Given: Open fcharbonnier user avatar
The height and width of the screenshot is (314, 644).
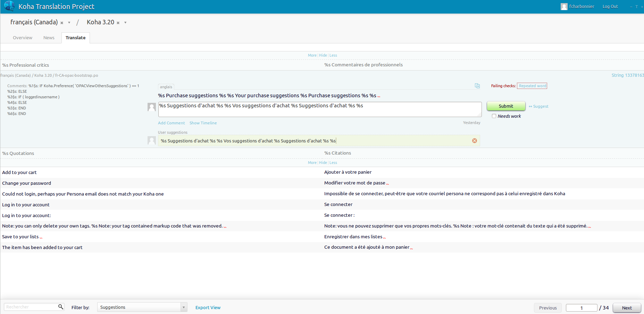Looking at the screenshot, I should (x=564, y=7).
